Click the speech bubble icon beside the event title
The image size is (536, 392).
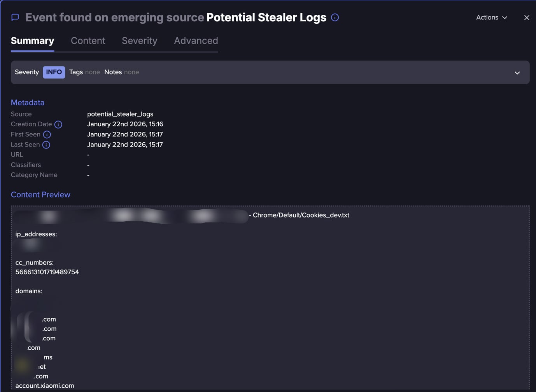(x=15, y=17)
